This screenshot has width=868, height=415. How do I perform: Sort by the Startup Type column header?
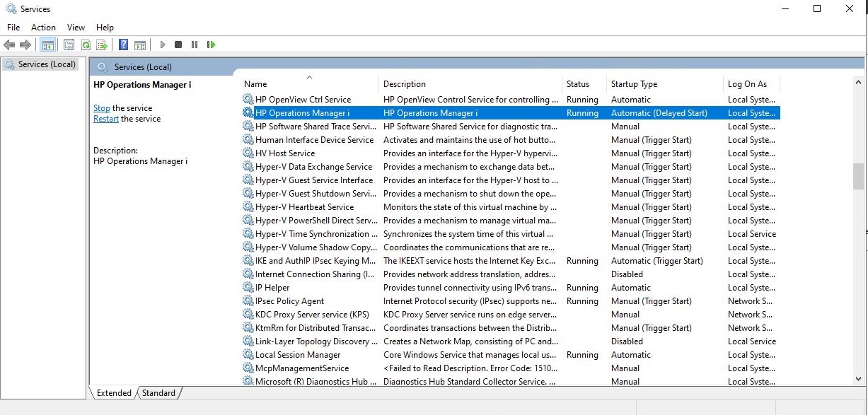[665, 84]
